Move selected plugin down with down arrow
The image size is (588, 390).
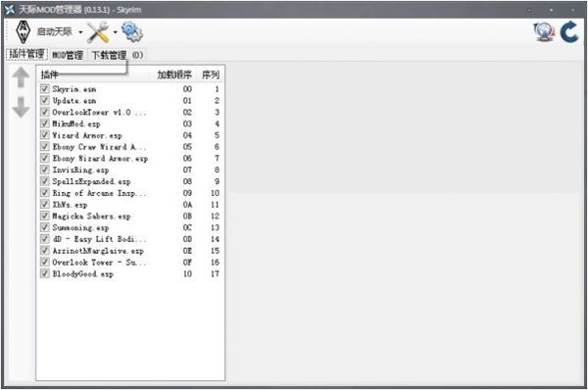(21, 107)
